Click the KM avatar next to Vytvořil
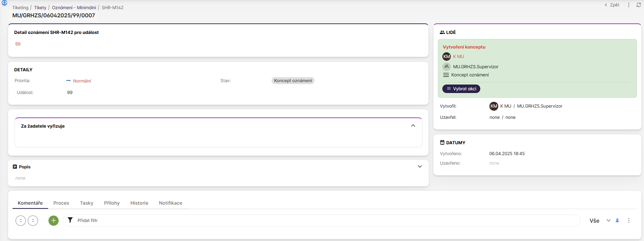Viewport: 644px width, 241px height. pyautogui.click(x=494, y=106)
